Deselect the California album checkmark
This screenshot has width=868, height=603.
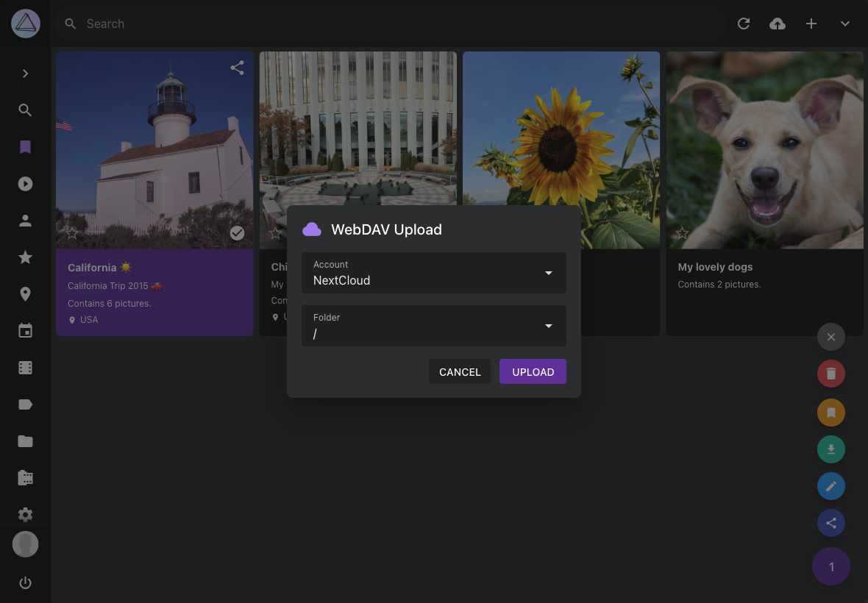click(237, 232)
